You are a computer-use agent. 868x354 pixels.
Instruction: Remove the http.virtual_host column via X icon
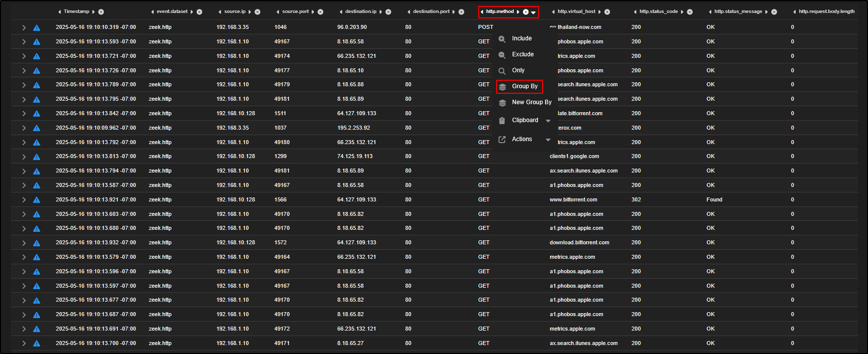tap(607, 11)
